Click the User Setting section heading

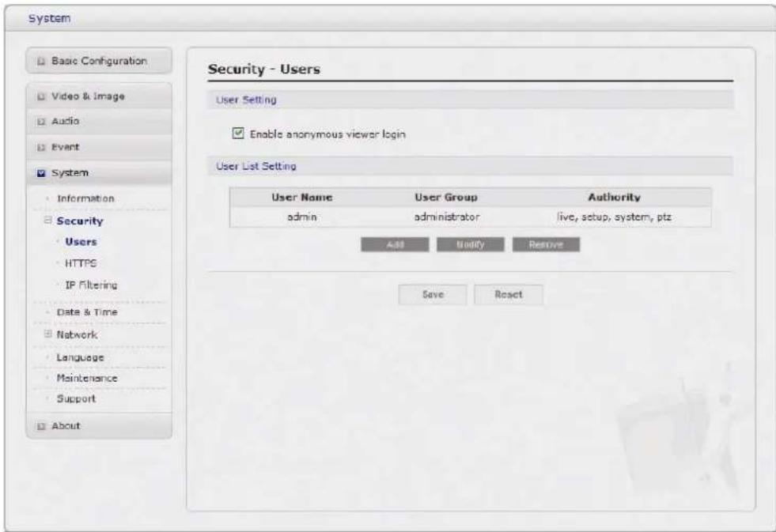[x=246, y=100]
